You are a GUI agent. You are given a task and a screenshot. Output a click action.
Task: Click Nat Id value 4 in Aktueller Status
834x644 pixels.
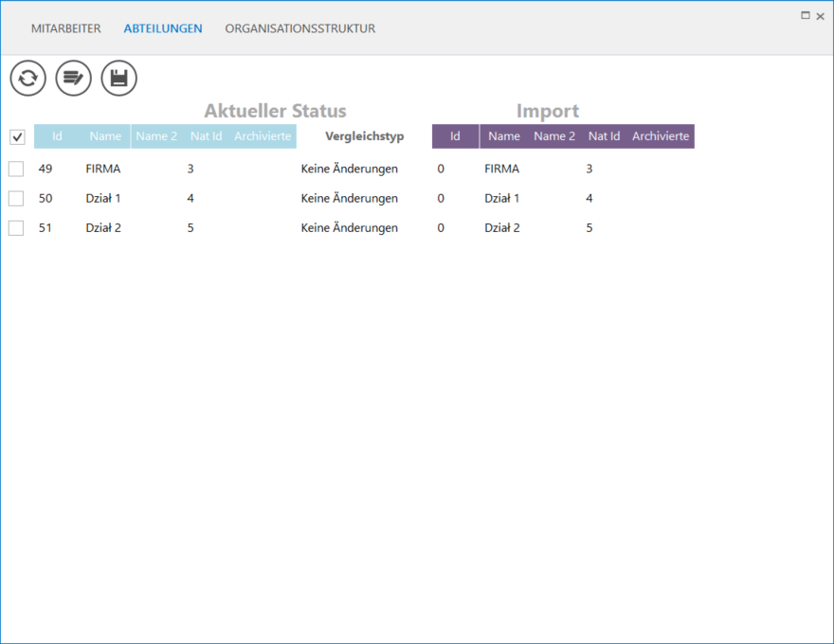click(190, 198)
